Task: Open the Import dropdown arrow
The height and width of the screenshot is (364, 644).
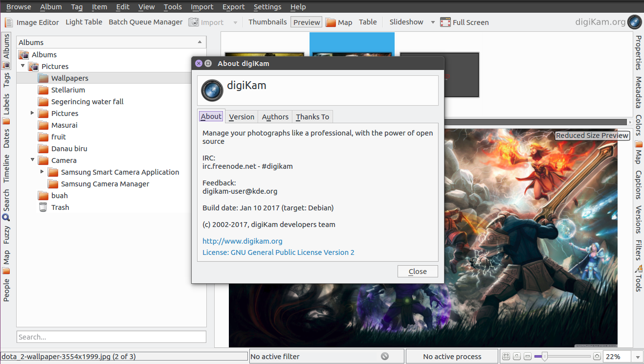Action: click(x=235, y=22)
